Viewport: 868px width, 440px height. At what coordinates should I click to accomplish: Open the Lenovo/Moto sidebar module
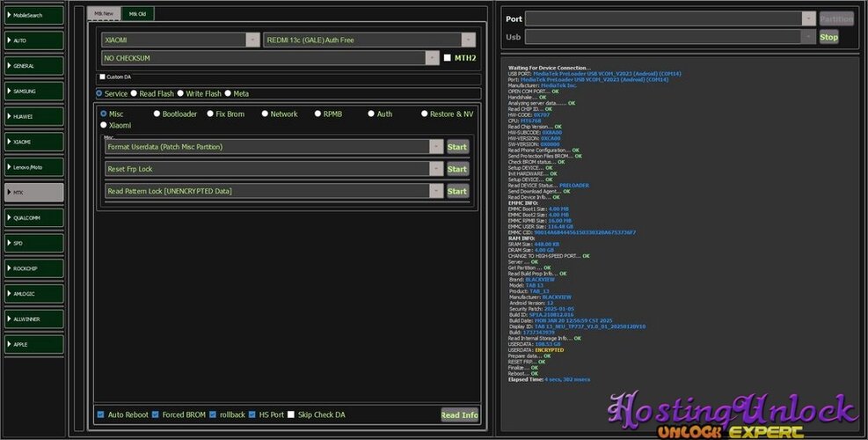33,167
